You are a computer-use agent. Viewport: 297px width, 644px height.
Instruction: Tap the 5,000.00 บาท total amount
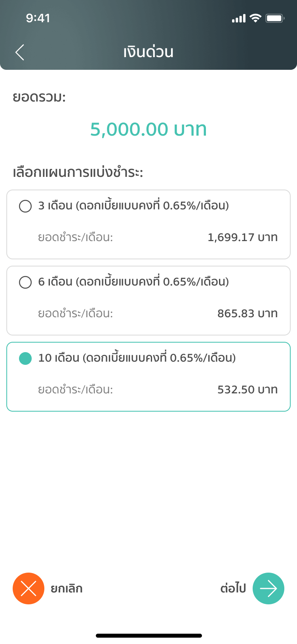pos(148,129)
